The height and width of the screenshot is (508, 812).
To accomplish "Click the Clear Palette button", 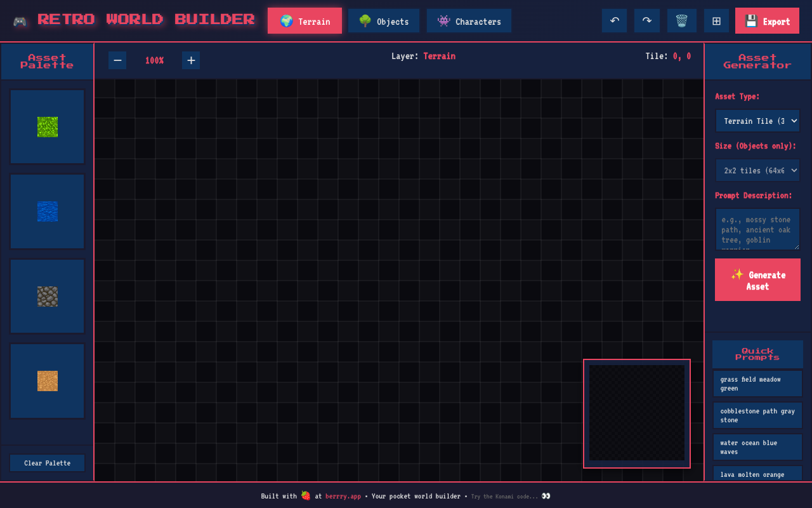I will pyautogui.click(x=48, y=463).
